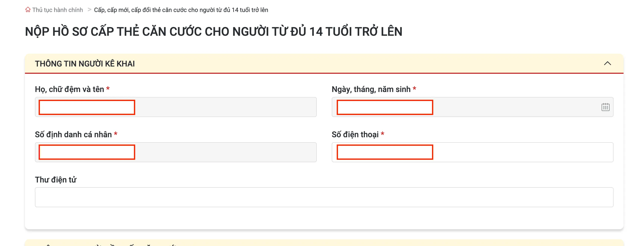Screen dimensions: 644x246
Task: Open the Thủ tục hành chính breadcrumb link
Action: [x=57, y=10]
